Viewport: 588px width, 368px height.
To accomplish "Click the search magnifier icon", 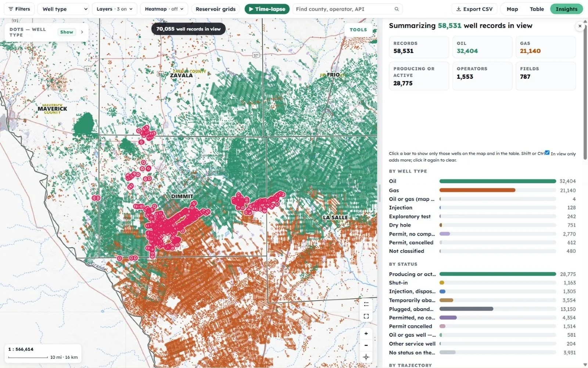I will pos(397,9).
